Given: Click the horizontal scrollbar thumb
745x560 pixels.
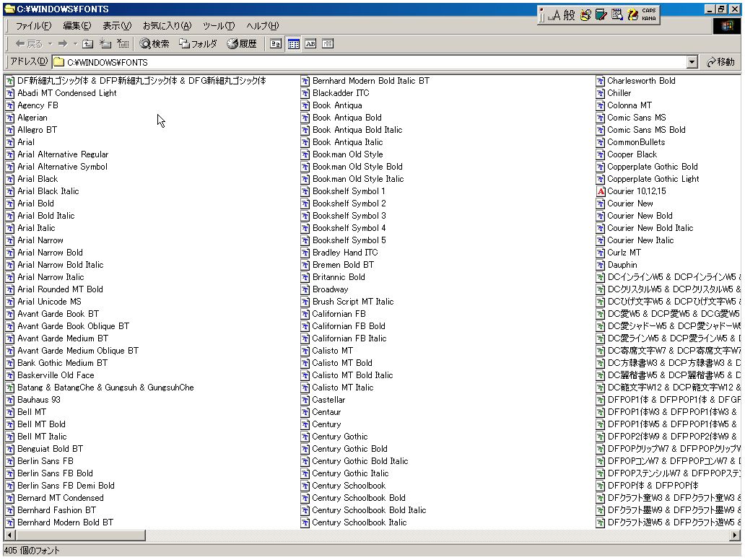Looking at the screenshot, I should pos(80,535).
